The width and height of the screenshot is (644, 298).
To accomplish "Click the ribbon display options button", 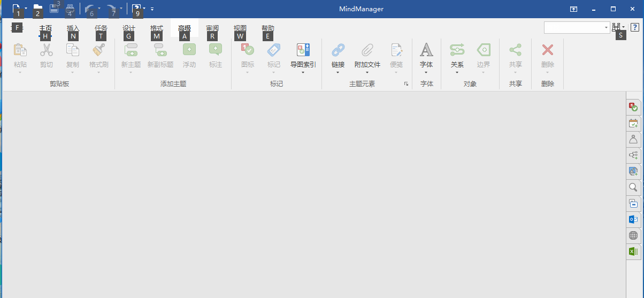I will coord(573,9).
